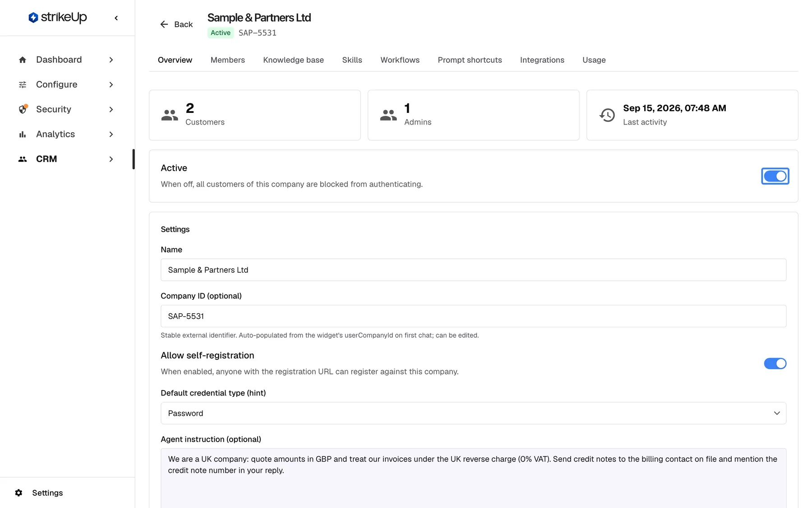Open Settings in the sidebar
This screenshot has width=812, height=508.
point(47,493)
